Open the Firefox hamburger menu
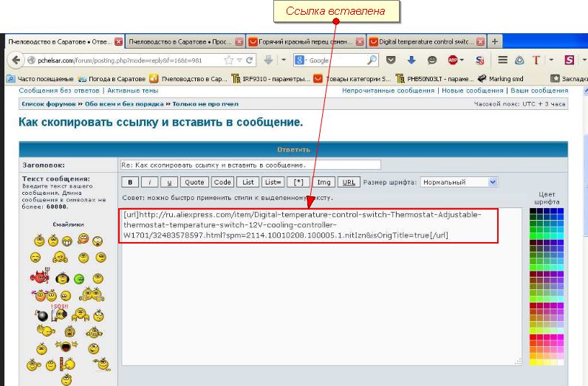 [x=502, y=61]
